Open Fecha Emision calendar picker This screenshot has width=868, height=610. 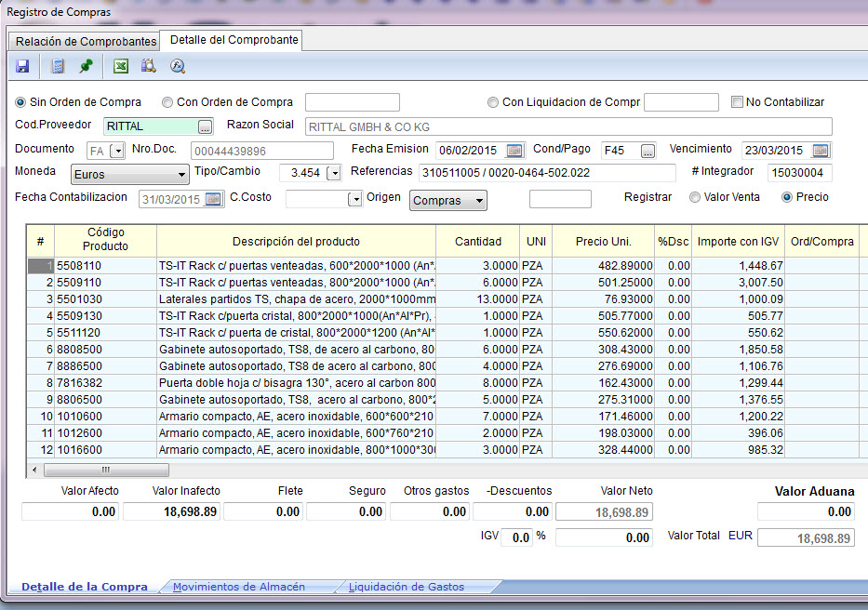coord(514,151)
